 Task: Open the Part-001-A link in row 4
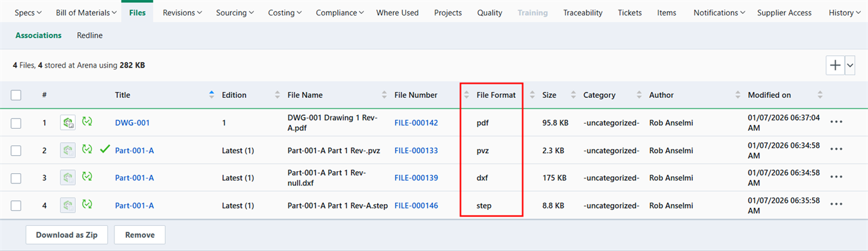click(134, 205)
